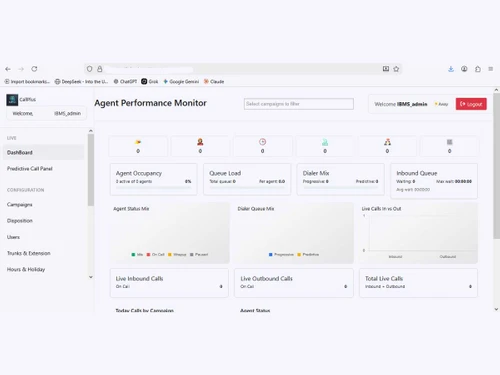Click the browser address bar
The image size is (500, 375).
243,69
